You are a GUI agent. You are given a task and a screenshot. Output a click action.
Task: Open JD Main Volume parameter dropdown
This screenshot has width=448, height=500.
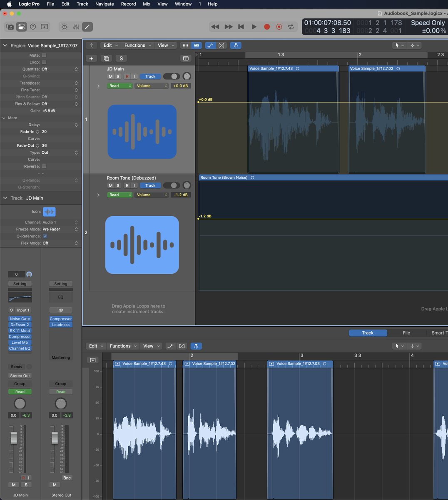tap(152, 86)
